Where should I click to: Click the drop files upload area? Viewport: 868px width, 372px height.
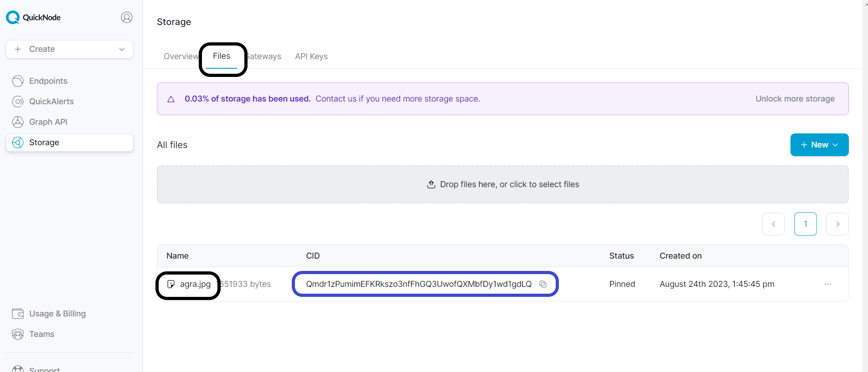click(502, 184)
